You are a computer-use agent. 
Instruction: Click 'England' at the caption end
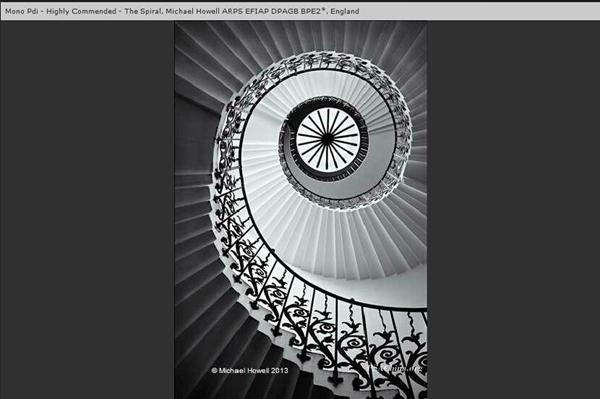click(x=345, y=11)
